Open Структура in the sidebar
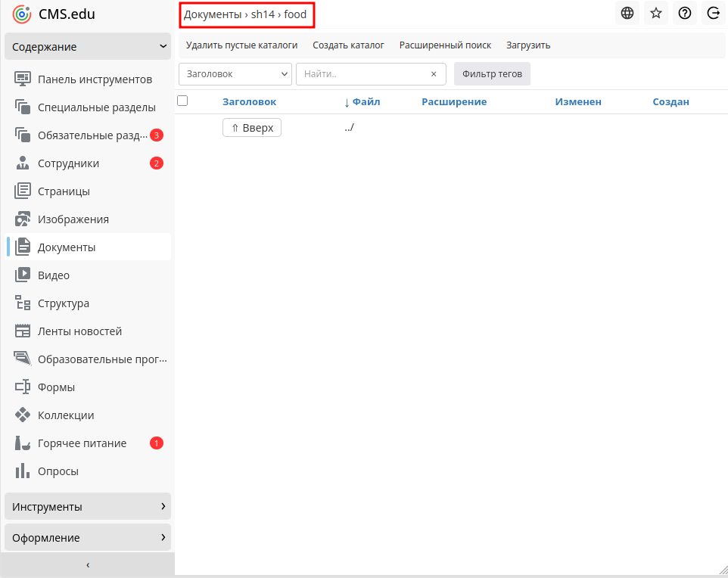 (64, 303)
